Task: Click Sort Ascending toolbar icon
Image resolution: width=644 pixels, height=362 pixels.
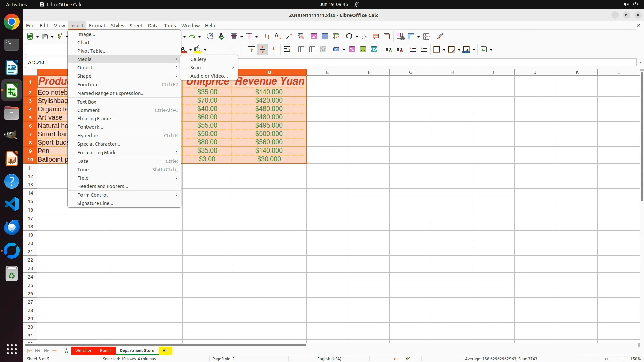Action: tap(278, 36)
